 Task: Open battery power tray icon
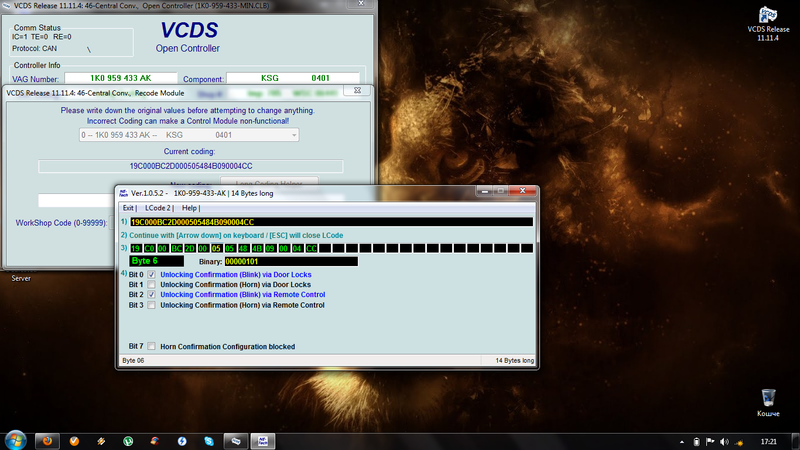point(696,442)
